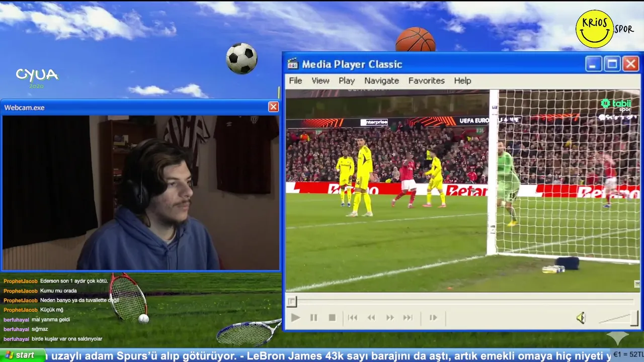
Task: Minimize the Media Player Classic window
Action: [594, 64]
